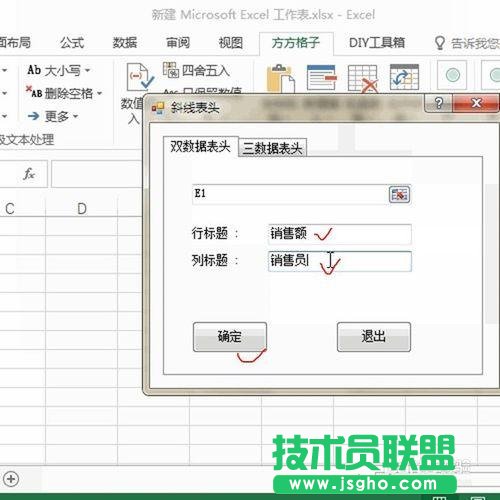Click the first green circle icon in ribbon
The height and width of the screenshot is (500, 500).
pyautogui.click(x=452, y=75)
